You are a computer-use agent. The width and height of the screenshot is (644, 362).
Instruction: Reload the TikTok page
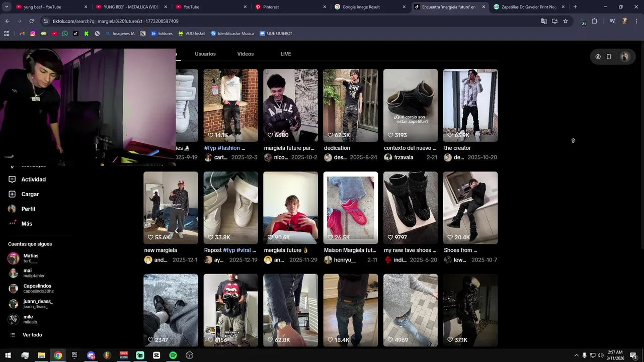pos(31,21)
